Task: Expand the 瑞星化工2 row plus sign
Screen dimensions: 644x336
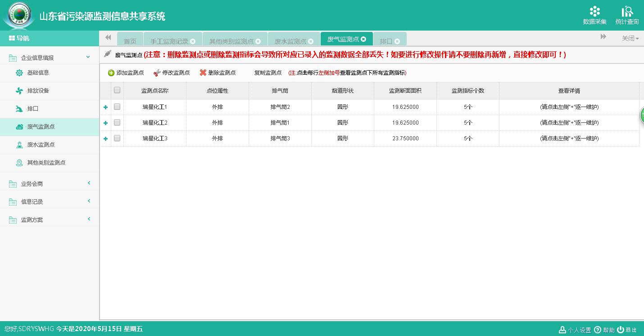Action: [105, 123]
